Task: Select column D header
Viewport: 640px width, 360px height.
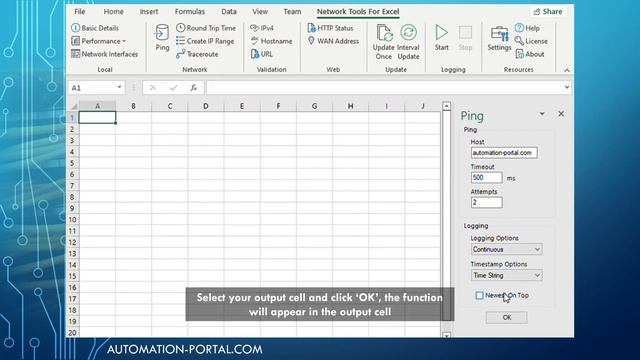Action: (x=206, y=106)
